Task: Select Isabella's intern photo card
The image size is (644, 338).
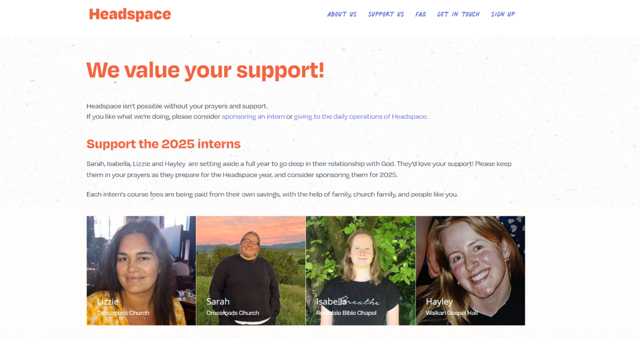Action: click(x=361, y=270)
